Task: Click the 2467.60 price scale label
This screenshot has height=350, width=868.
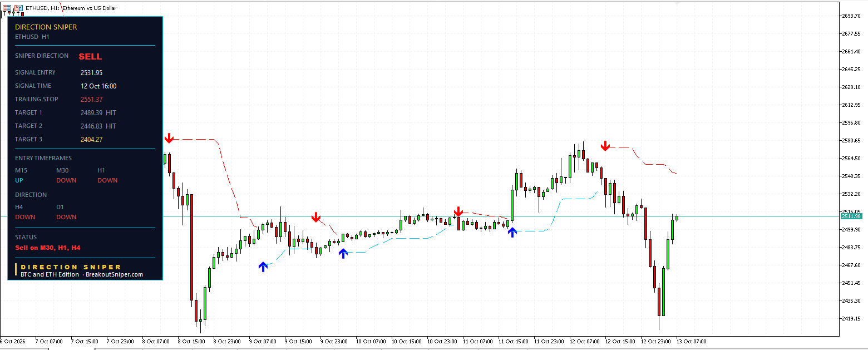Action: click(x=852, y=265)
